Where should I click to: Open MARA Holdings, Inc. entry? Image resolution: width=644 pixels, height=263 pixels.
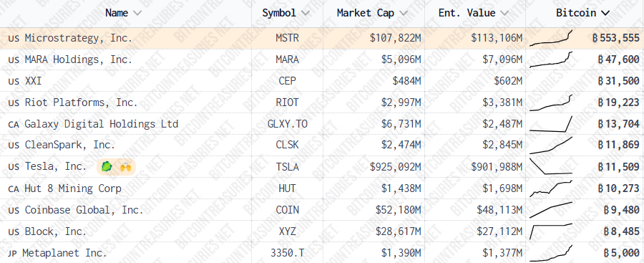tap(79, 59)
